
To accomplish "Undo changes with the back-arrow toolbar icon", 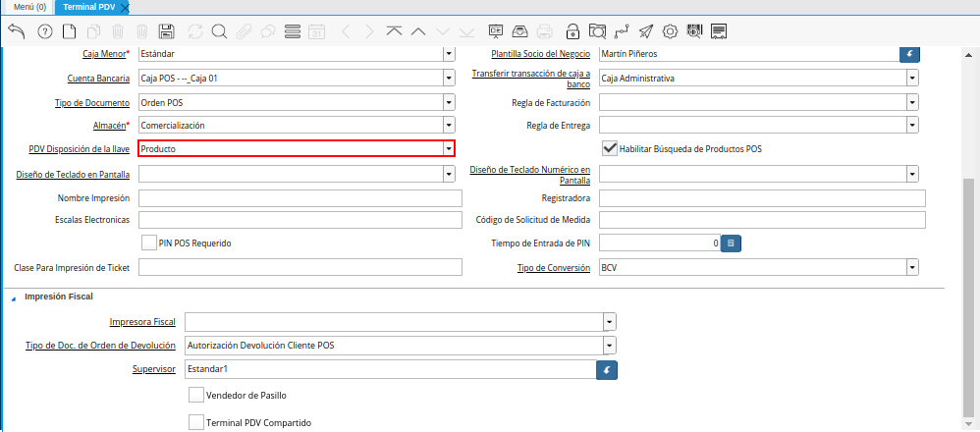I will click(17, 31).
